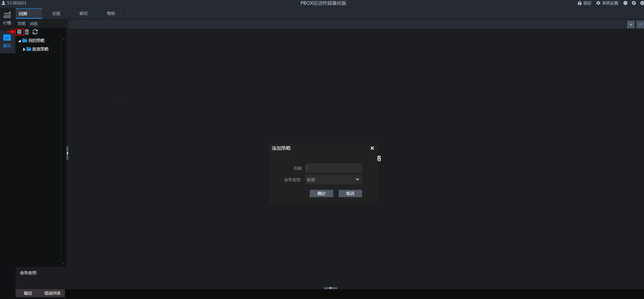Open the 研究 tab
Viewport: 644px width, 299px height.
[x=84, y=14]
